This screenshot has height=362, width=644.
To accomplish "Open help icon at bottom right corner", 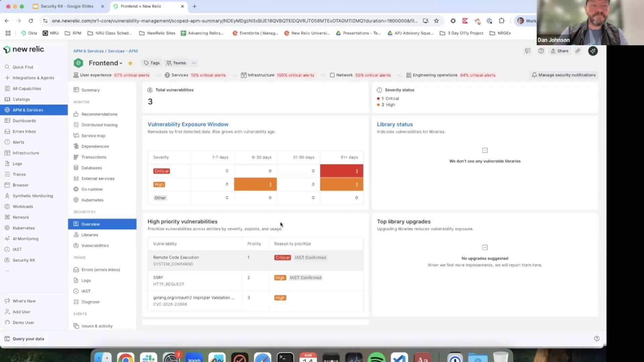I will (596, 339).
